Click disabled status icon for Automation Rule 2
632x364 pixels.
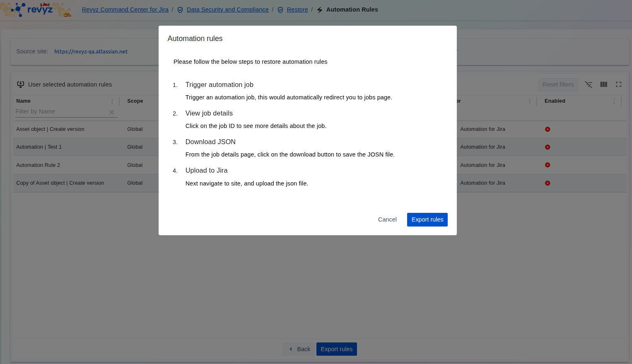[548, 165]
